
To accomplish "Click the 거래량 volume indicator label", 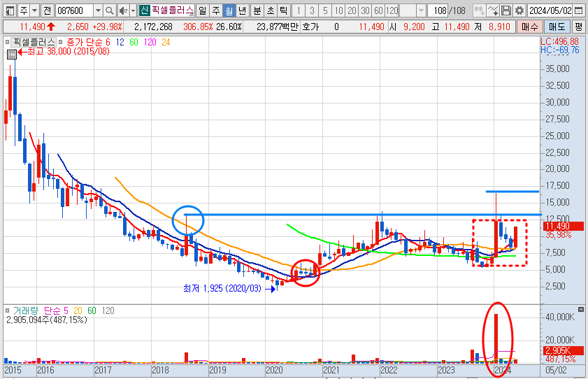I will tap(26, 310).
